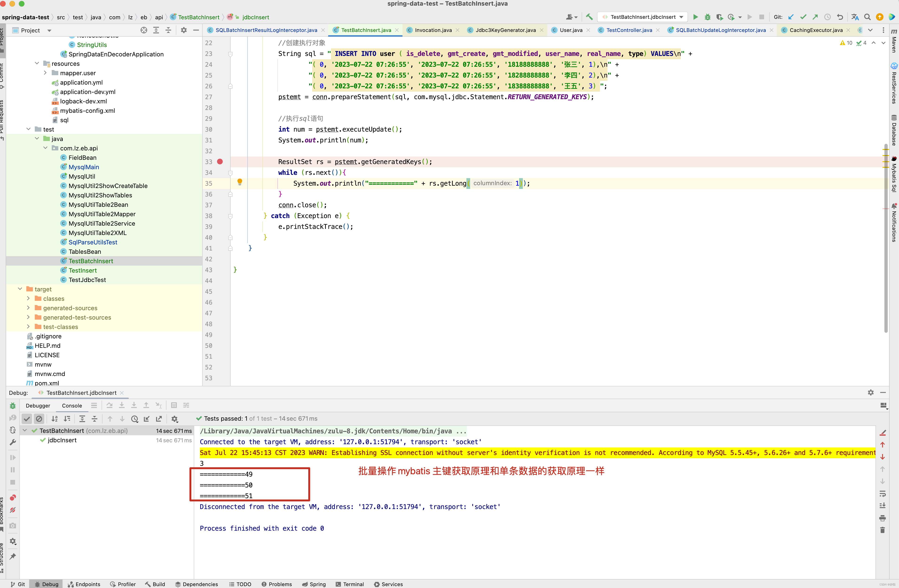Toggle Show Ignored tests button
Screen dimensions: 899x588
click(x=39, y=419)
